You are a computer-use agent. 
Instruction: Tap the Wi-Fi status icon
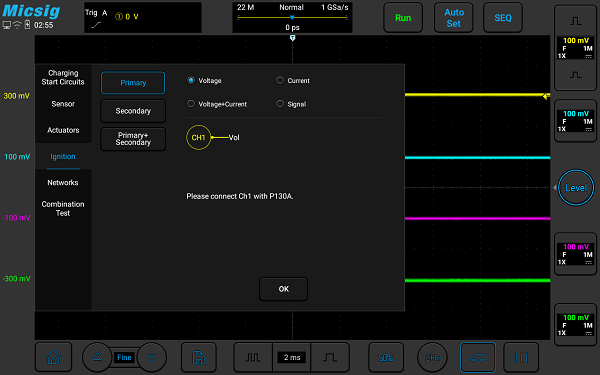(17, 25)
